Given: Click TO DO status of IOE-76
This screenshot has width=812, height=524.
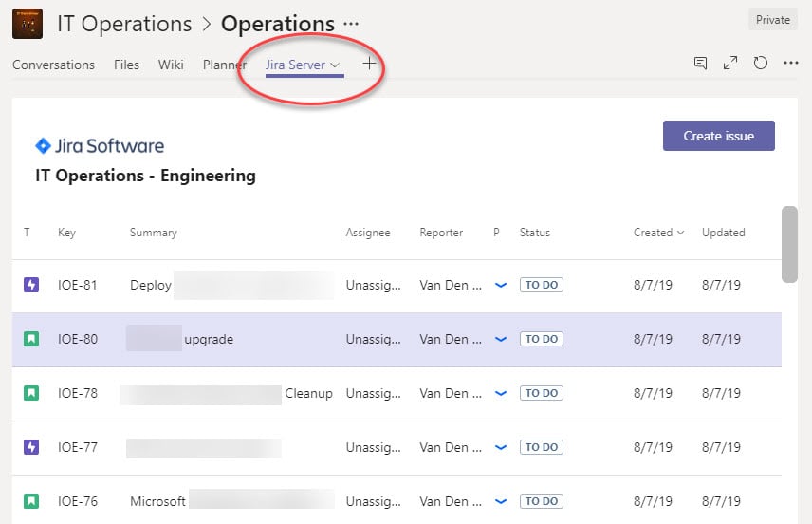Looking at the screenshot, I should point(541,501).
